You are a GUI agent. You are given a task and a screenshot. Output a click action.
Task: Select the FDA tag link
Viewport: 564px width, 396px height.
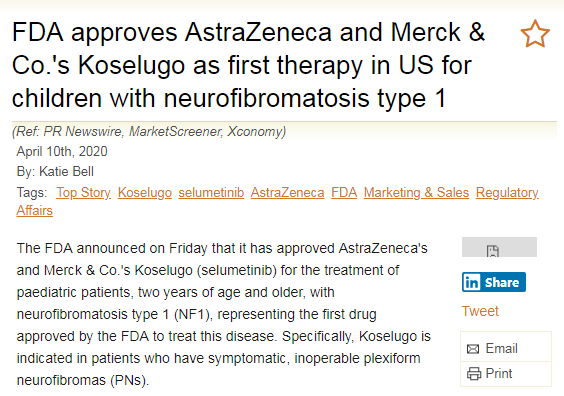pos(344,192)
